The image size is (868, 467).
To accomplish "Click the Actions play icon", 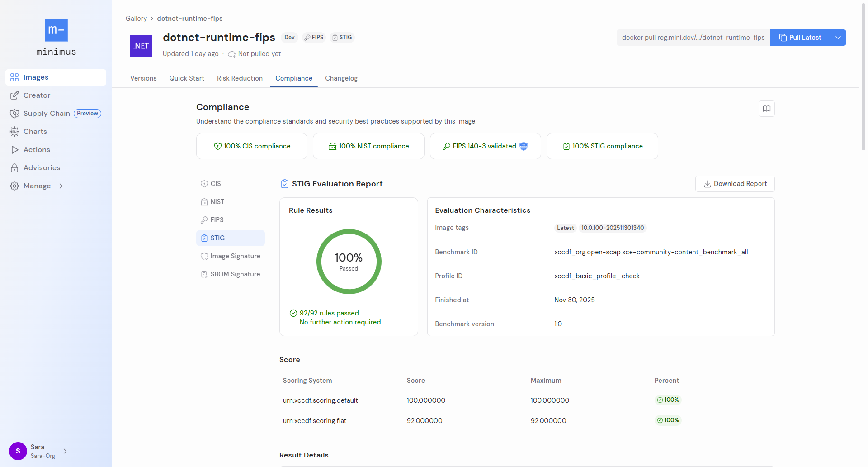I will (14, 150).
